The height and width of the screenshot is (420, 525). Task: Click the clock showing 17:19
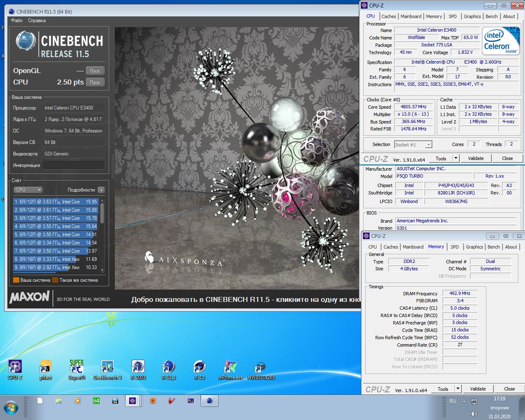(x=500, y=399)
